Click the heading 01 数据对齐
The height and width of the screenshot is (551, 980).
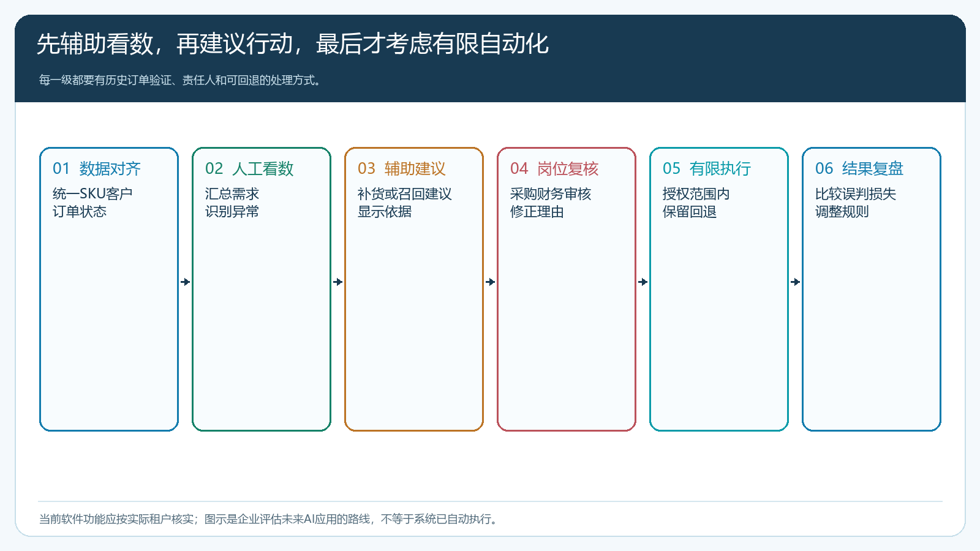tap(97, 168)
